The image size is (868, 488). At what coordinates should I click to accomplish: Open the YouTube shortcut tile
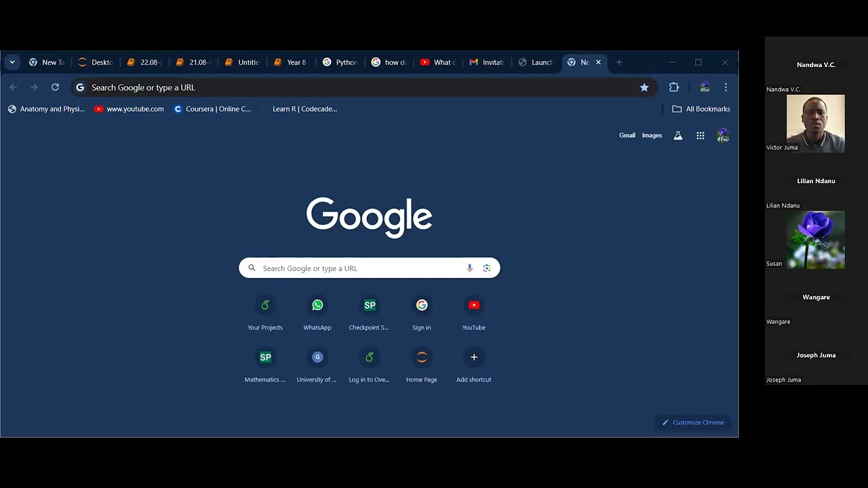point(474,314)
